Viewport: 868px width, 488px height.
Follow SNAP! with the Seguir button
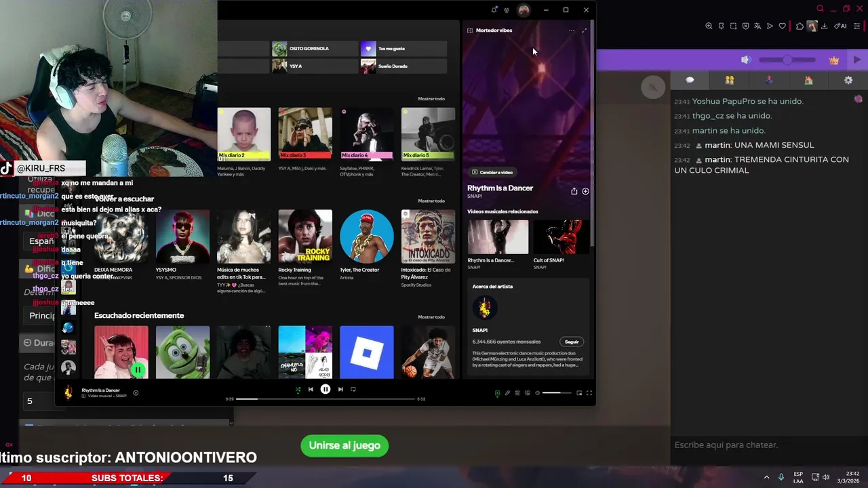pyautogui.click(x=572, y=342)
